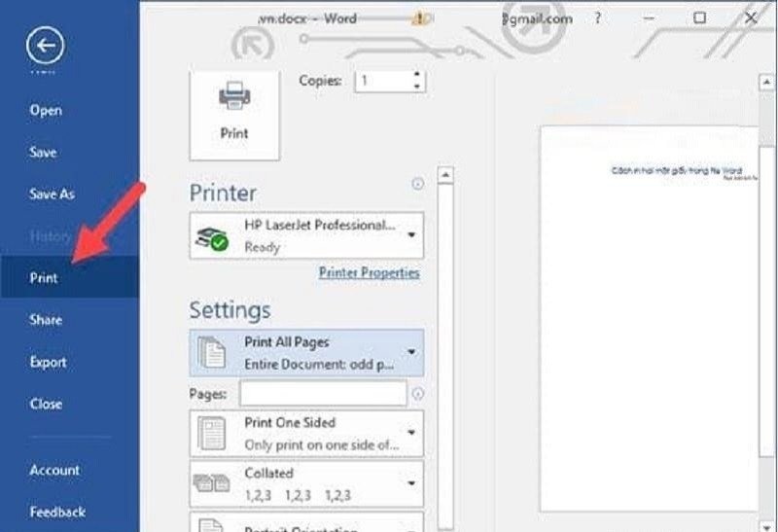This screenshot has width=778, height=532.
Task: Click the info icon beside Pages field
Action: (418, 394)
